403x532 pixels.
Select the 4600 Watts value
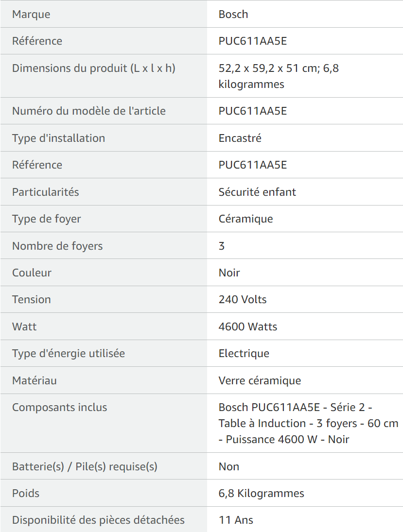tap(248, 327)
